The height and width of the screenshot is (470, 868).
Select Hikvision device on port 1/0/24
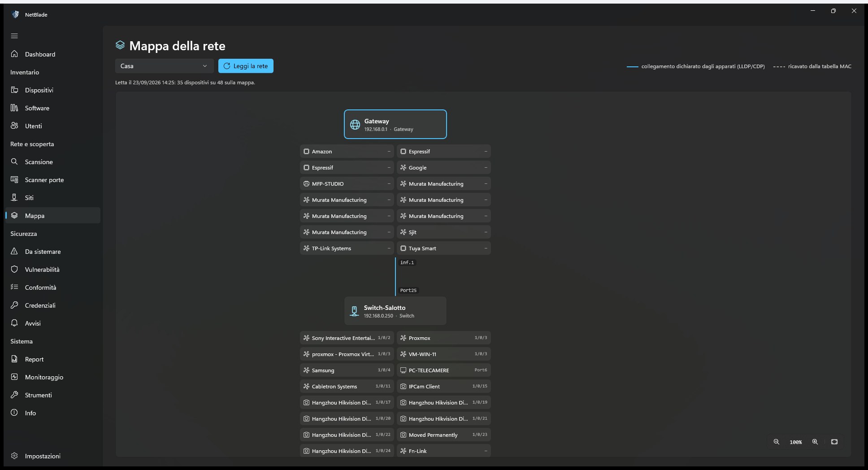click(x=347, y=451)
